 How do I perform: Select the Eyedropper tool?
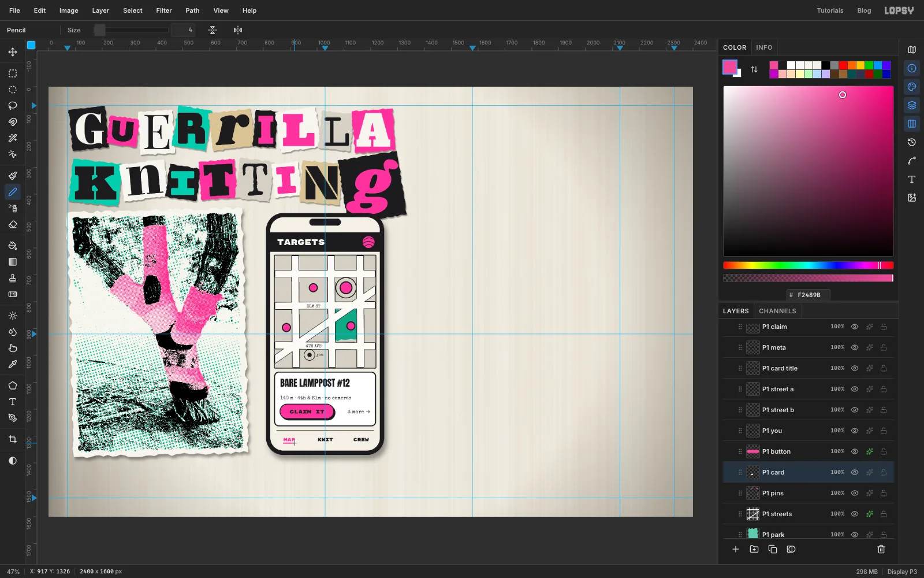(13, 364)
